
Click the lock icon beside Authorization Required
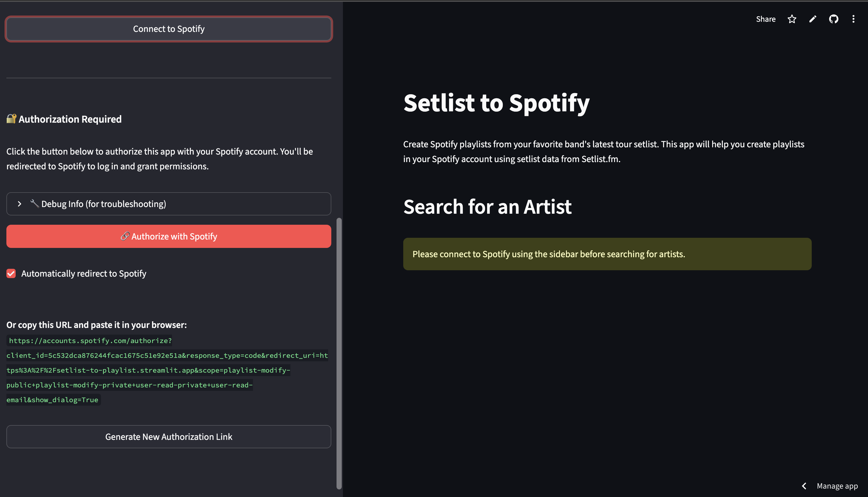pyautogui.click(x=11, y=119)
